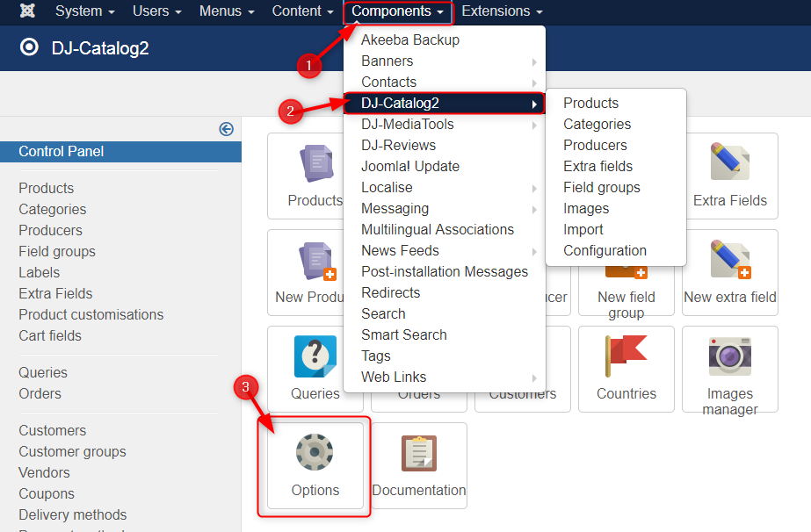Expand the Banners submenu arrow
Image resolution: width=811 pixels, height=532 pixels.
pyautogui.click(x=534, y=62)
